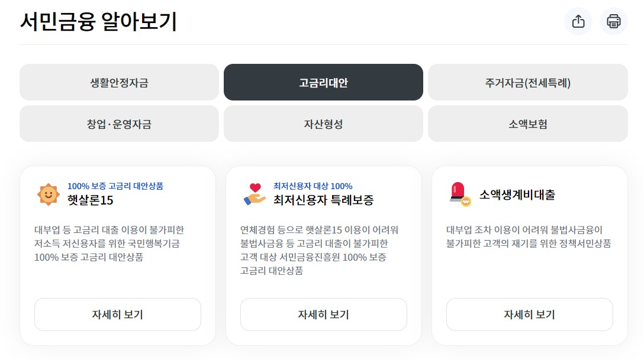Click 자세히 보기 under 햇살론15

118,314
